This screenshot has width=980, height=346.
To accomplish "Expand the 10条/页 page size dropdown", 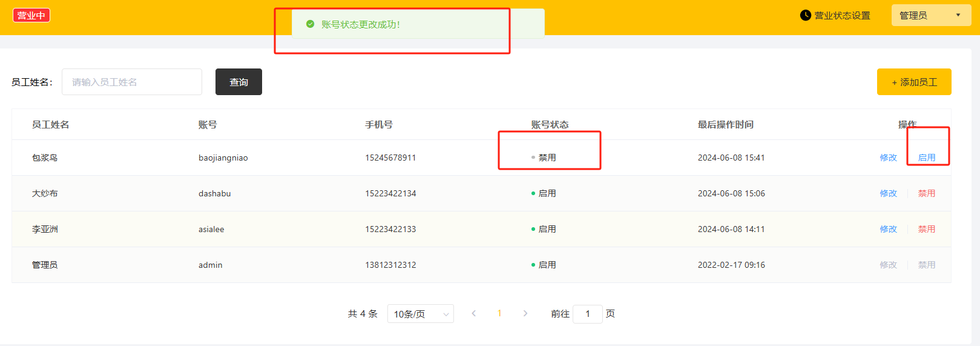I will pos(420,314).
